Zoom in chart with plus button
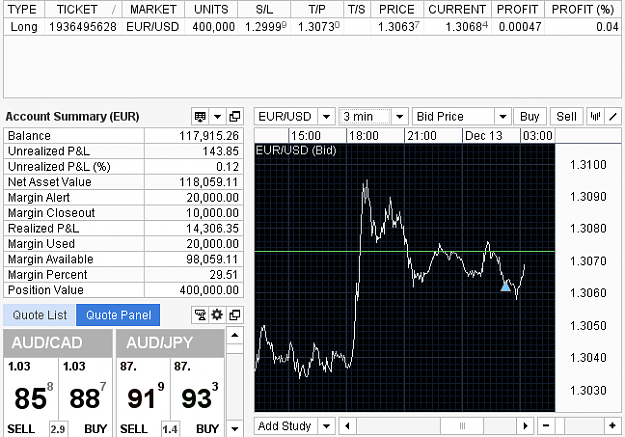This screenshot has width=625, height=437. [x=613, y=426]
